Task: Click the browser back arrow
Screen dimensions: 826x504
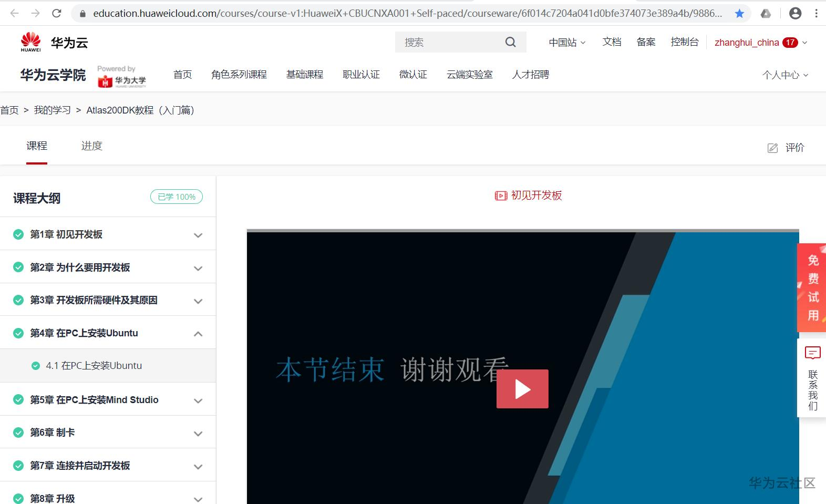Action: (x=15, y=14)
